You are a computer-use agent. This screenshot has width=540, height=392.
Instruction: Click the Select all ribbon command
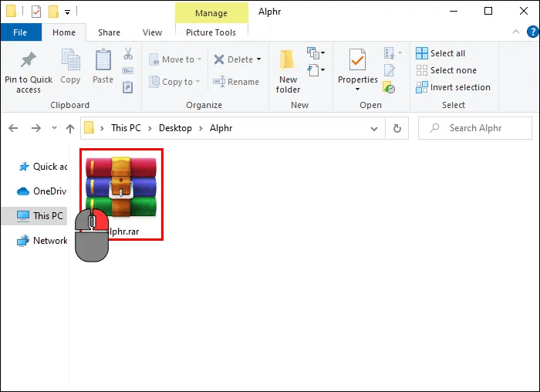point(440,53)
